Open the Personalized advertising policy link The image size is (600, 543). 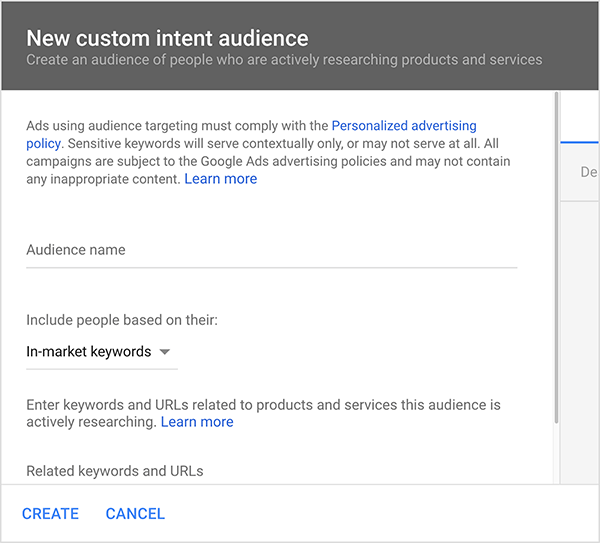click(404, 126)
